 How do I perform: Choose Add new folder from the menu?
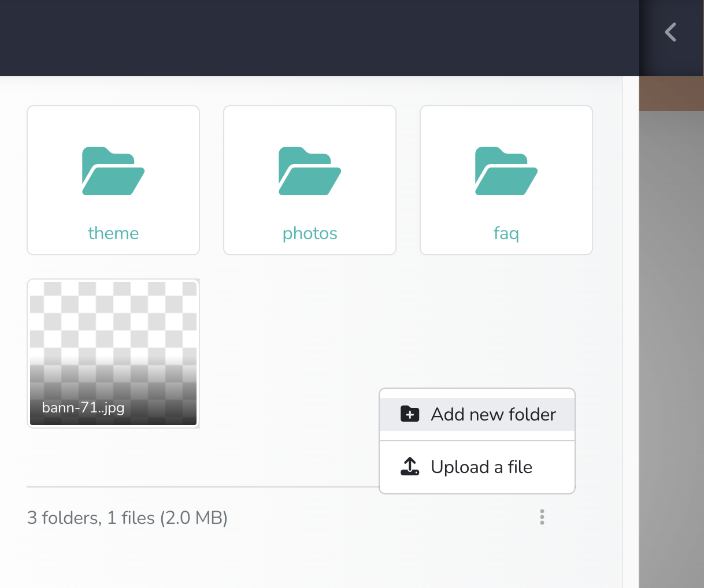tap(477, 414)
